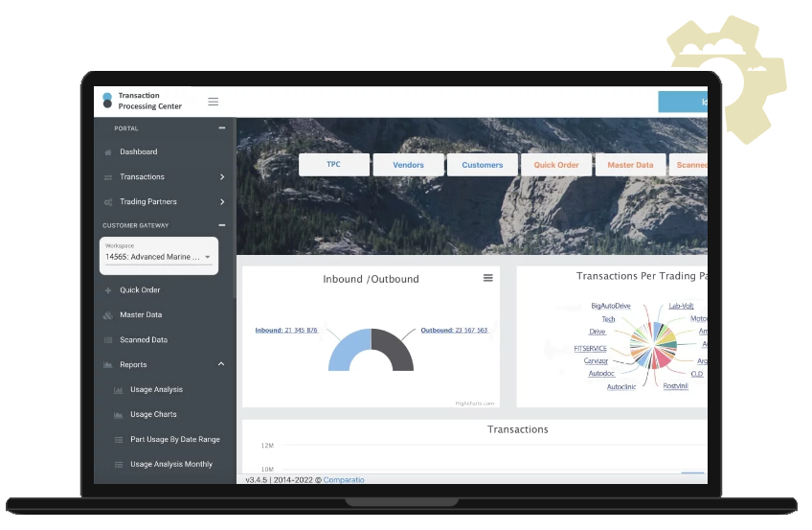Collapse the PORTAL section
The height and width of the screenshot is (530, 812).
[x=222, y=127]
